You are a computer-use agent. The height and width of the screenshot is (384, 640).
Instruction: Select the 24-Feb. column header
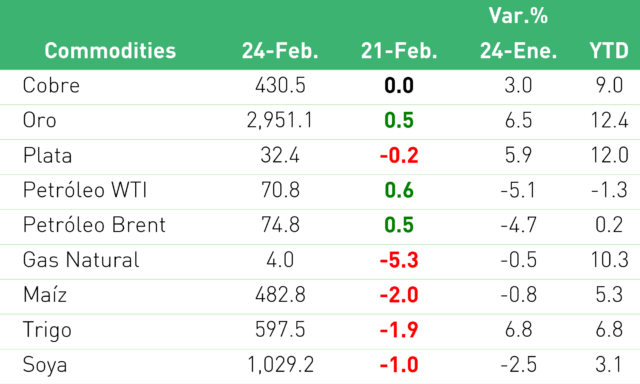point(280,51)
